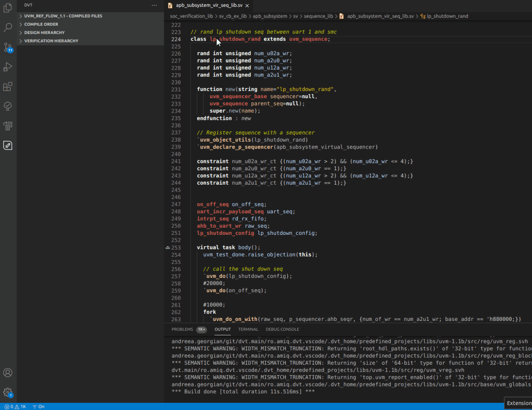532x410 pixels.
Task: Switch to the TERMINAL panel tab
Action: pos(248,329)
